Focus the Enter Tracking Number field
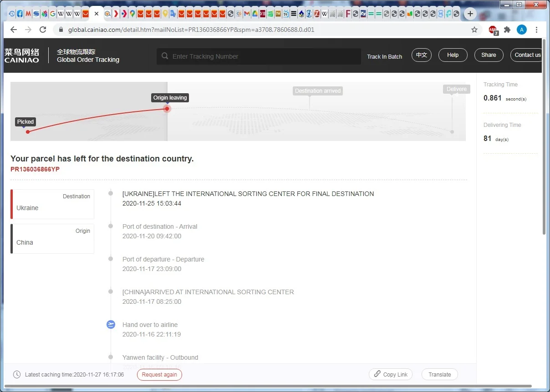The height and width of the screenshot is (392, 550). (x=259, y=56)
